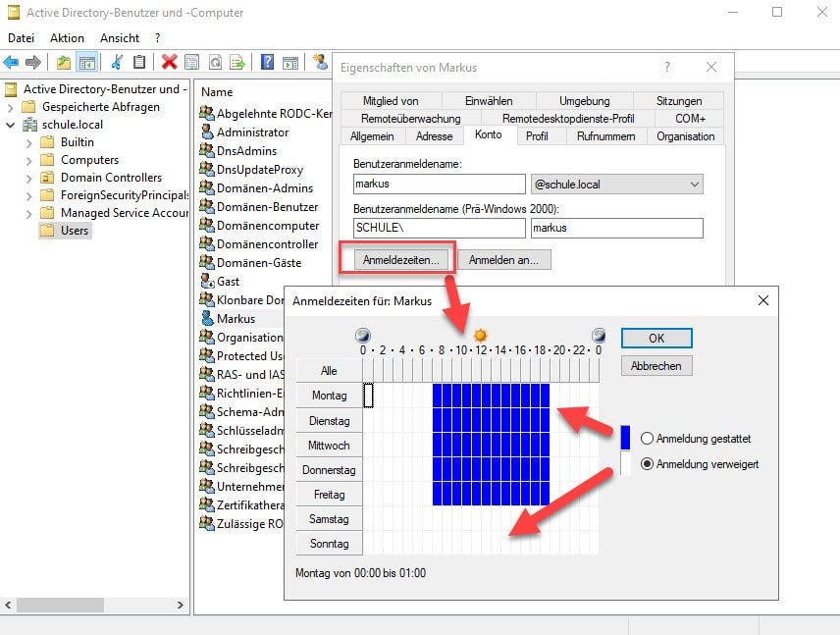Open the Aktion menu
Viewport: 840px width, 635px height.
66,37
